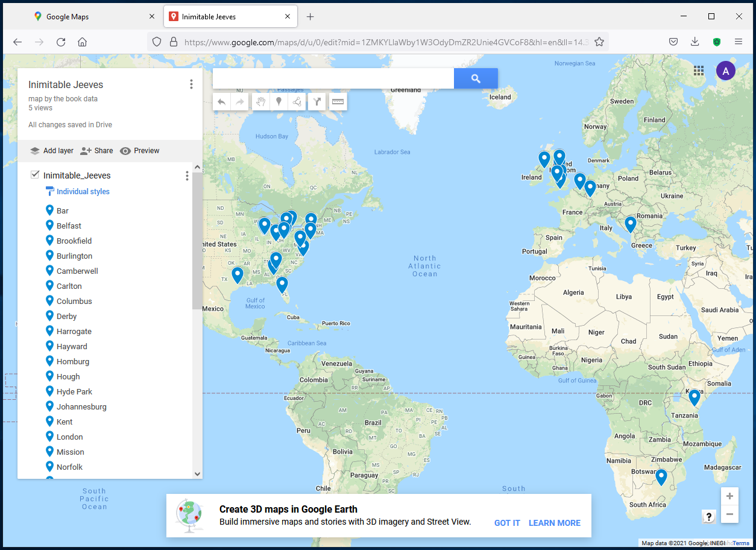Viewport: 756px width, 550px height.
Task: Open Firefox downloads panel
Action: coord(695,42)
